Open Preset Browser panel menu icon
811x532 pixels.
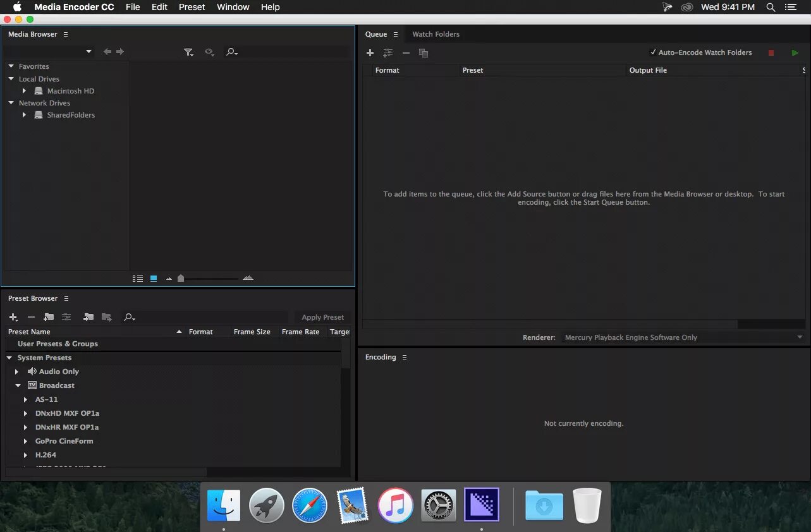point(66,298)
